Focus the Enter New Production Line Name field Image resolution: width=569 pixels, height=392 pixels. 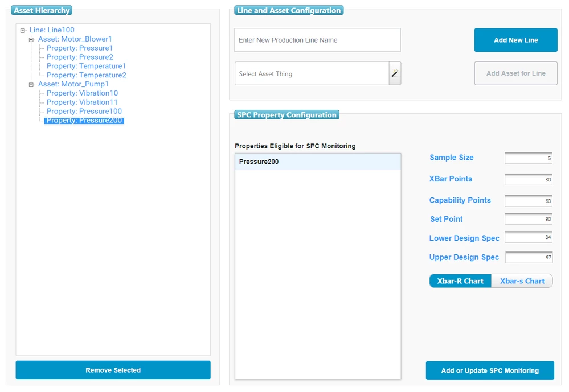(x=317, y=40)
